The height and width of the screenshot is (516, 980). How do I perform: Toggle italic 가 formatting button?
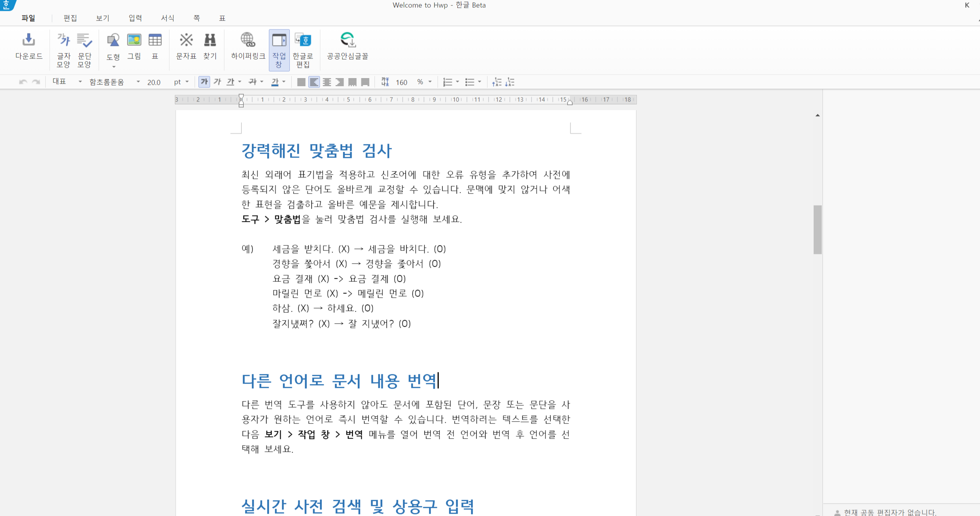click(x=217, y=82)
